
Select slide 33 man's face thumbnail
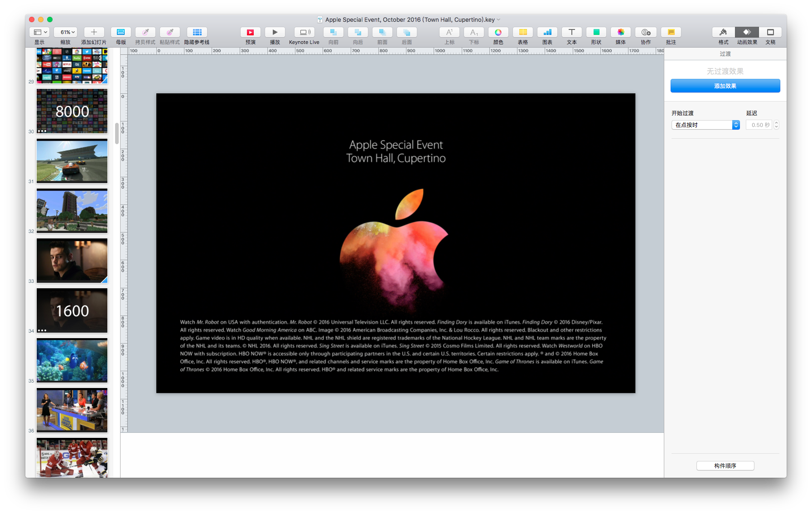click(x=72, y=261)
